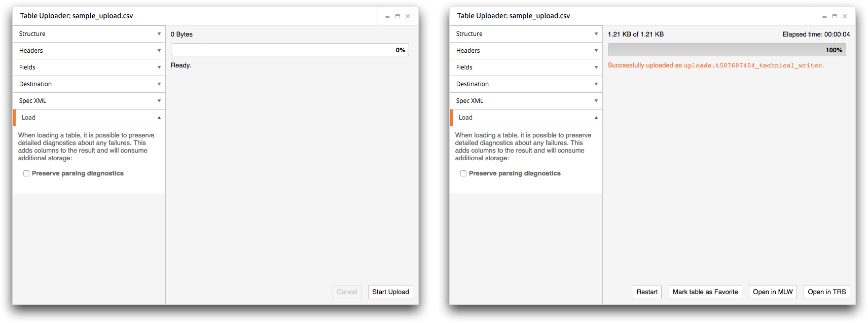Click the Start Upload button
The image size is (868, 323).
click(x=390, y=292)
